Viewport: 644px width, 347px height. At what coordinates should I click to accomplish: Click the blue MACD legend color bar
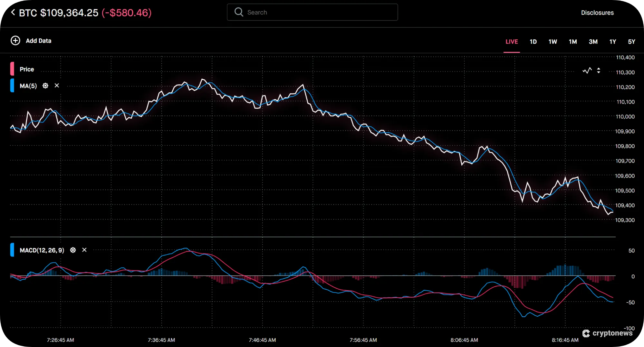click(12, 250)
